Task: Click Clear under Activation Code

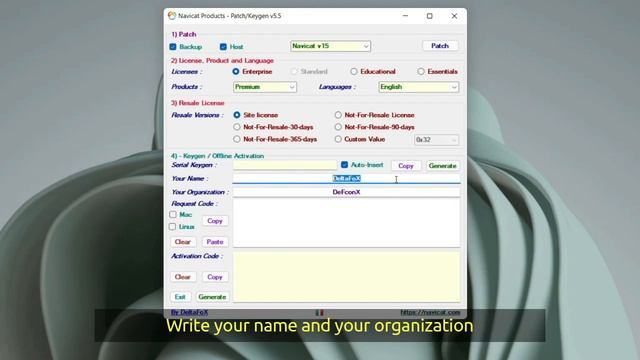Action: [182, 277]
